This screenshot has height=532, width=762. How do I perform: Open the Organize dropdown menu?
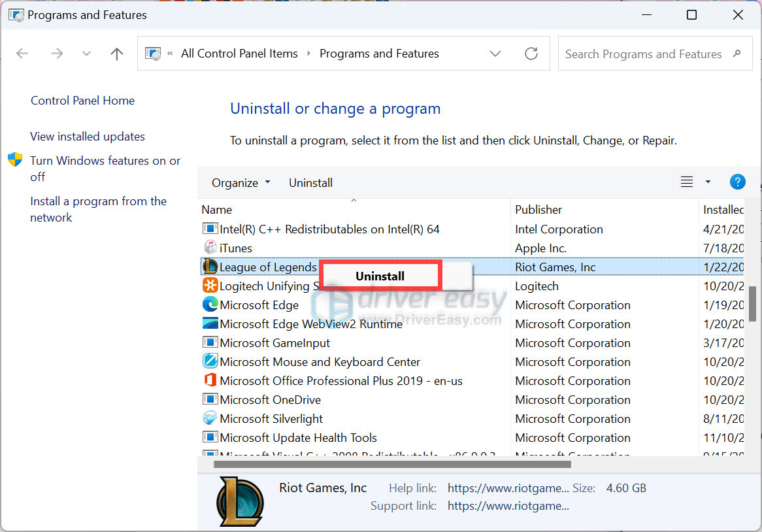(x=240, y=183)
